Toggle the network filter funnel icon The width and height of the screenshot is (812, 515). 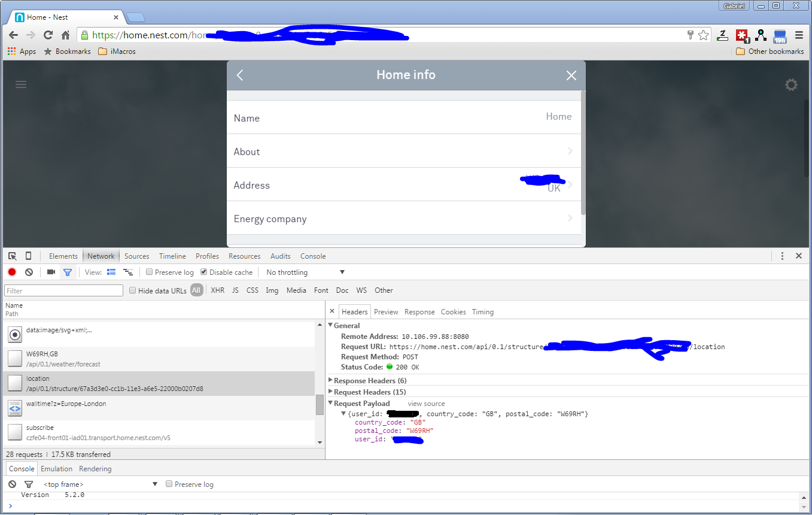68,272
